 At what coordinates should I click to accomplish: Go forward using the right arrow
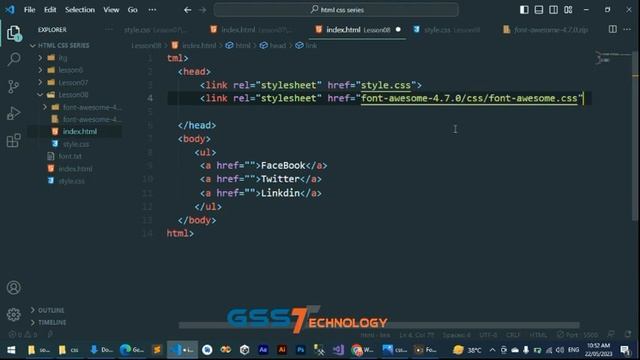(202, 10)
